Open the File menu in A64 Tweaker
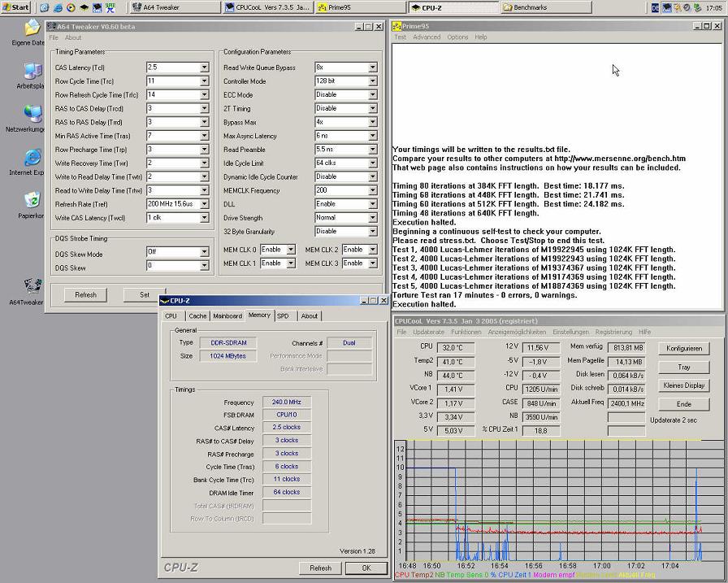Screen dimensions: 728x583 coord(54,37)
